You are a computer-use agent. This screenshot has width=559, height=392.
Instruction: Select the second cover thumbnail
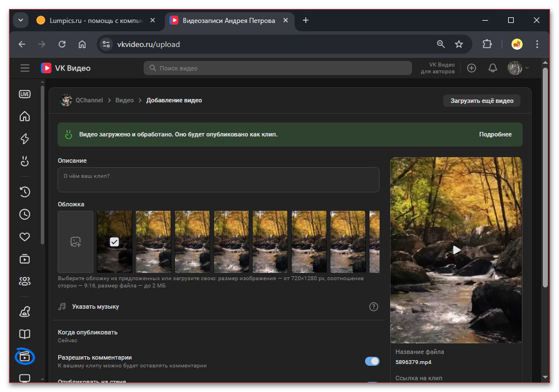153,242
